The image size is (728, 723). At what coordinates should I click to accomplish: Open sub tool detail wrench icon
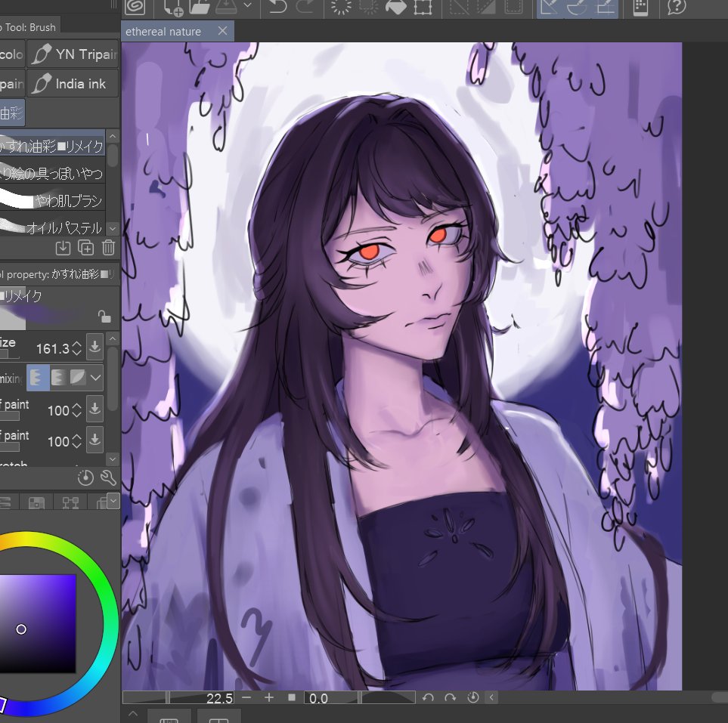click(108, 477)
